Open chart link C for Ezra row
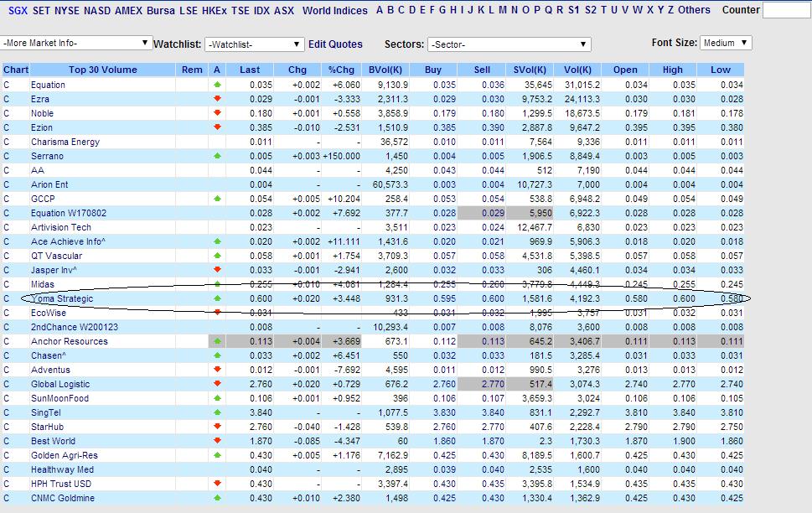This screenshot has height=513, width=812. tap(7, 99)
